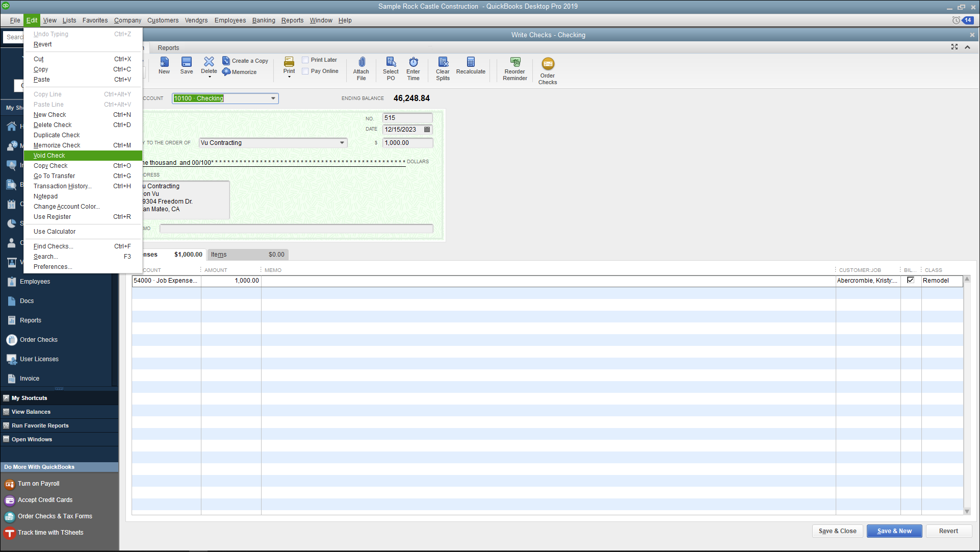Open Employees in left sidebar

35,282
